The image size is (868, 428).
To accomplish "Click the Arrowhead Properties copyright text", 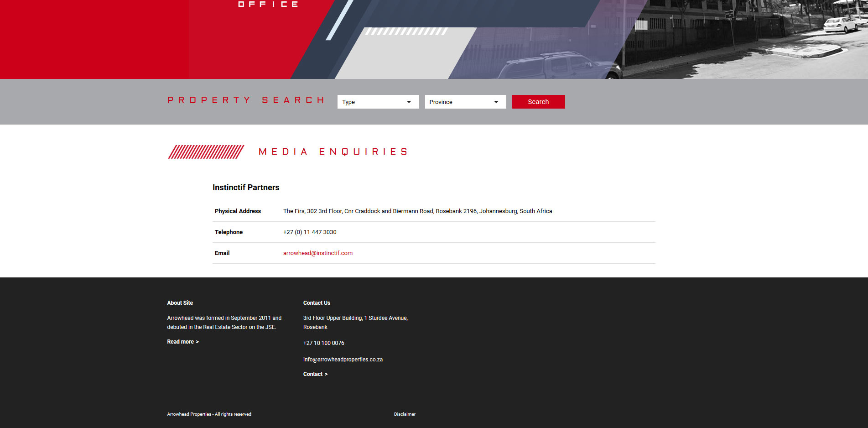I will tap(209, 414).
